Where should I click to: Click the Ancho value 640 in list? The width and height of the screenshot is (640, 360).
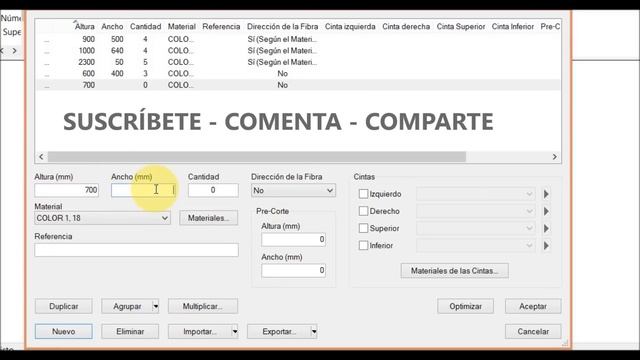coord(117,51)
